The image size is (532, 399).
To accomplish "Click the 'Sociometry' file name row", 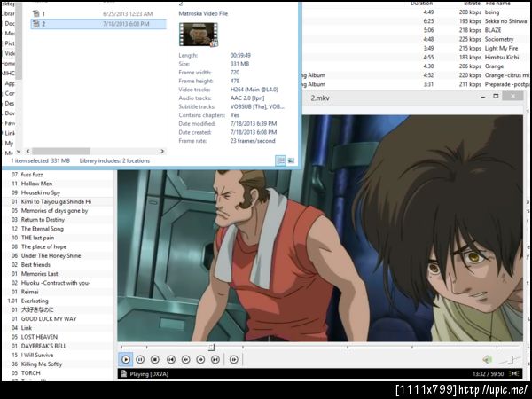I will coord(499,39).
